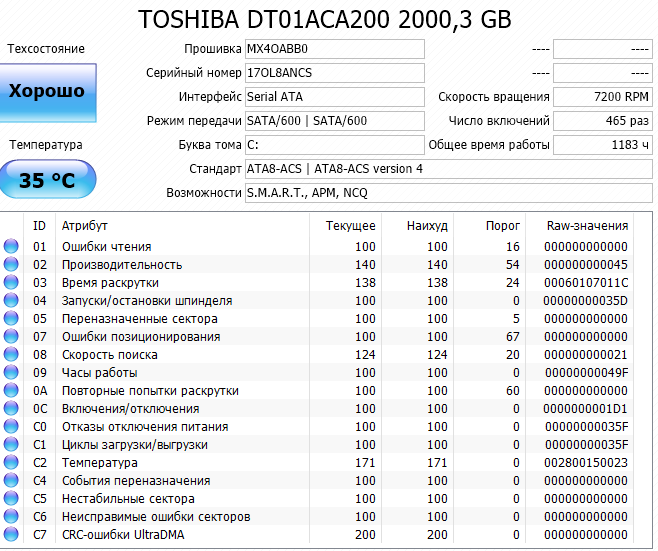
Task: Click the status orb for Включения/отключения
Action: pos(11,408)
